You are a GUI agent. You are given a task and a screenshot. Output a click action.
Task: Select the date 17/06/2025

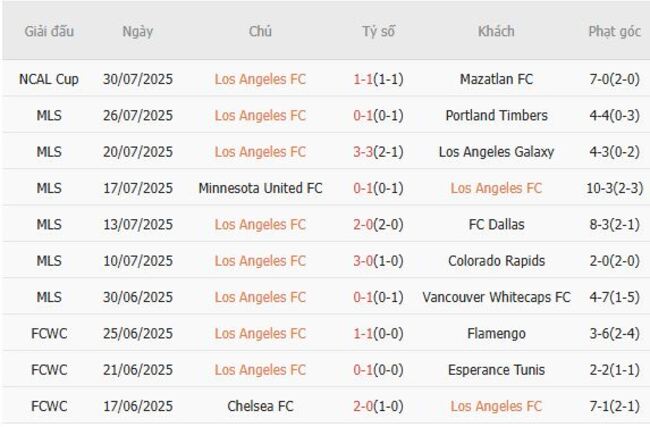pyautogui.click(x=137, y=406)
